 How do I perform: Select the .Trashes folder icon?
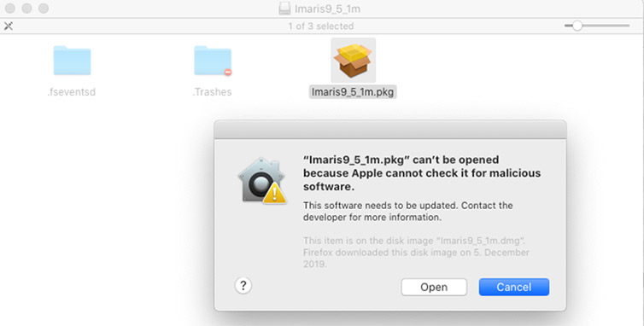pos(213,61)
